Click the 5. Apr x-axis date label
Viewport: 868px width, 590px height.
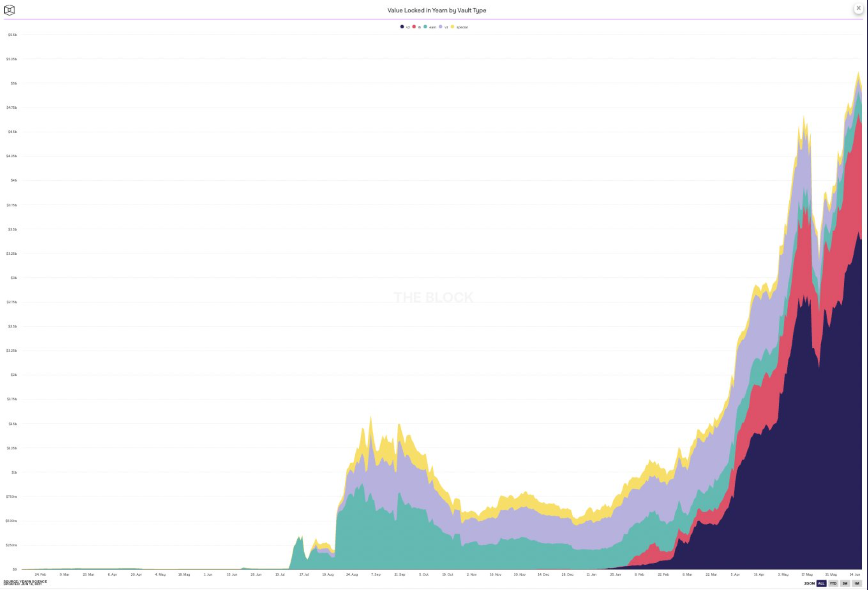click(735, 574)
